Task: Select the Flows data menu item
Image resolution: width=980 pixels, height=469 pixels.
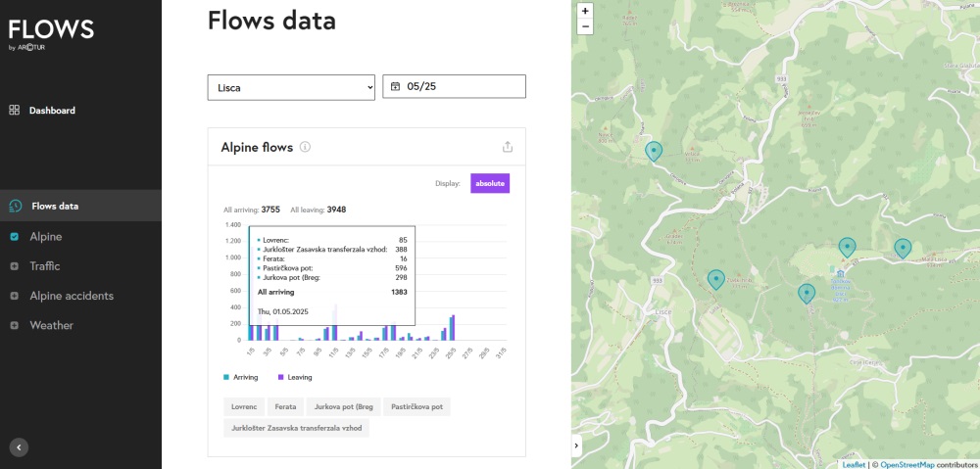Action: pos(55,206)
